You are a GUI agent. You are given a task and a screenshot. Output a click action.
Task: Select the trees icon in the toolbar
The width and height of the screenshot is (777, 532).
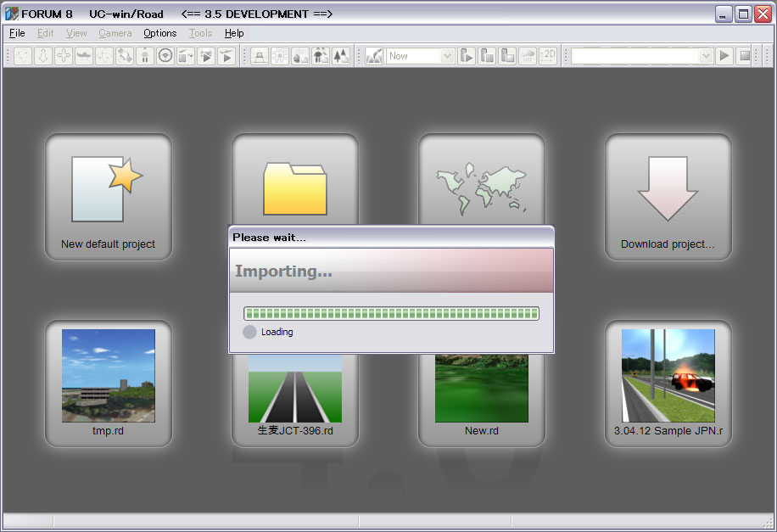click(340, 55)
